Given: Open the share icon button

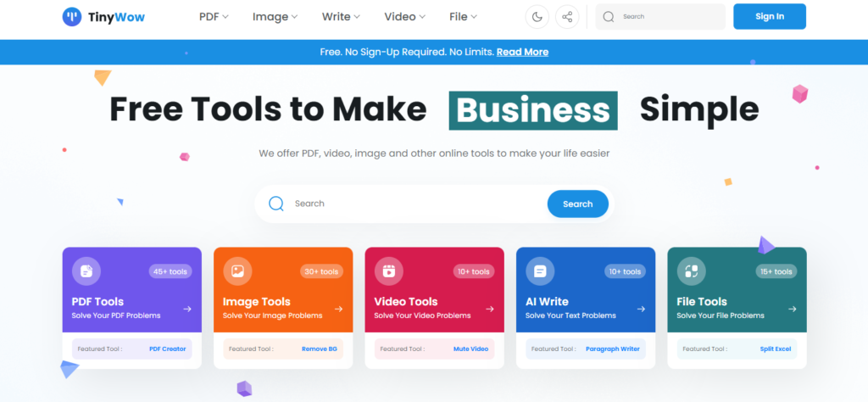Looking at the screenshot, I should (x=567, y=17).
